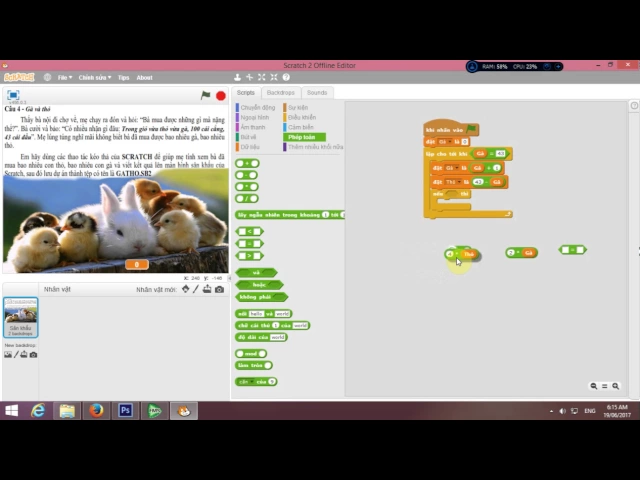Switch to the Backdrops tab
Viewport: 640px width, 480px height.
coord(281,92)
